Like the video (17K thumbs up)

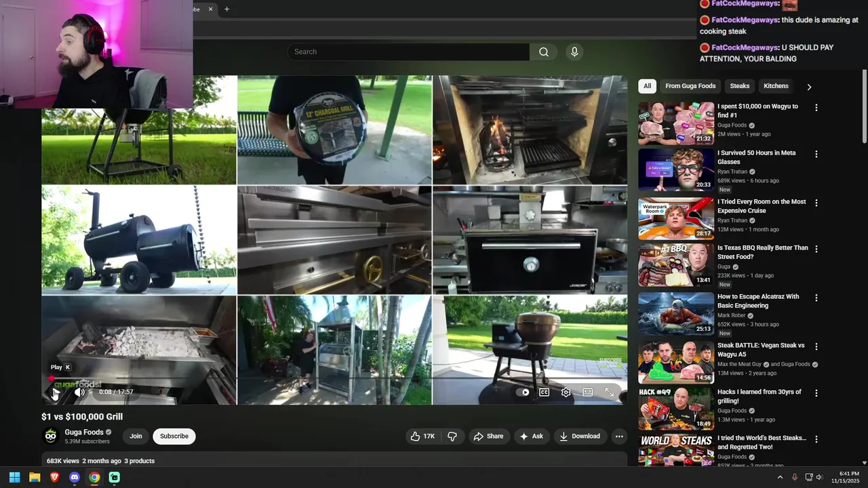pyautogui.click(x=422, y=436)
